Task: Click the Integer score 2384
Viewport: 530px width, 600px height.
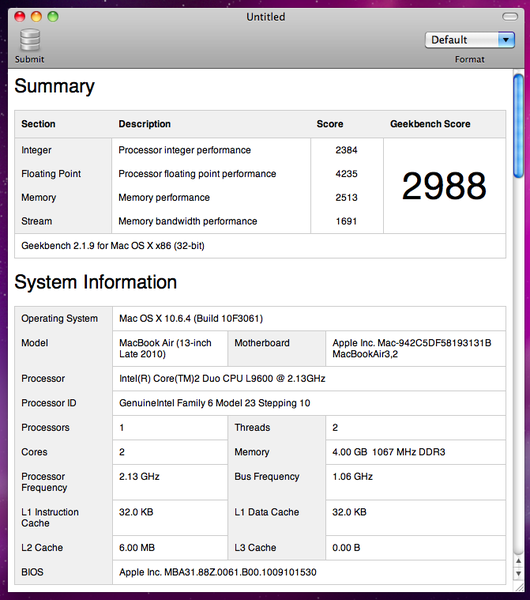Action: coord(346,150)
